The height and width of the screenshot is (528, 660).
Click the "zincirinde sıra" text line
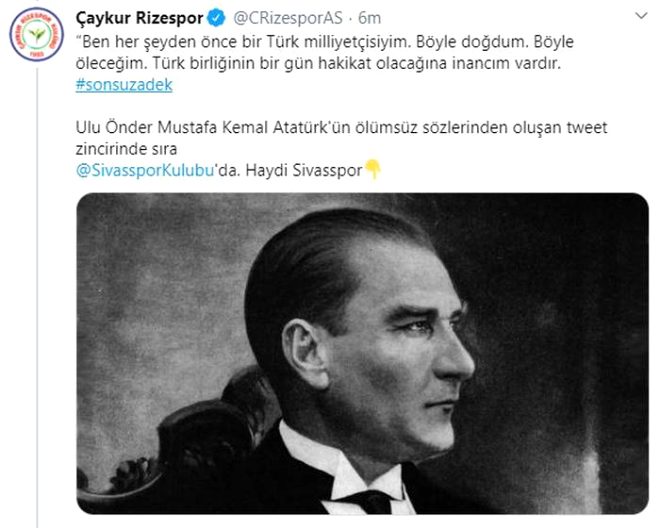[126, 149]
